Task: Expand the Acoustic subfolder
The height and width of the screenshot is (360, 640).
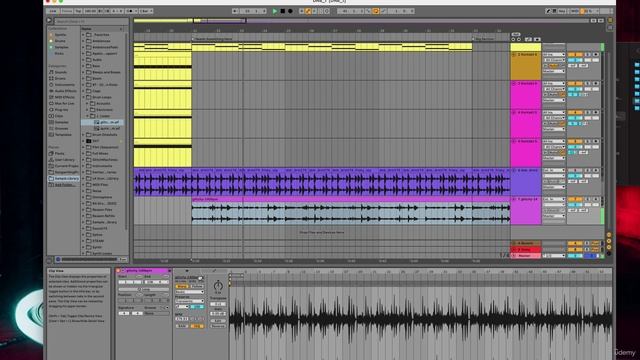Action: click(87, 103)
